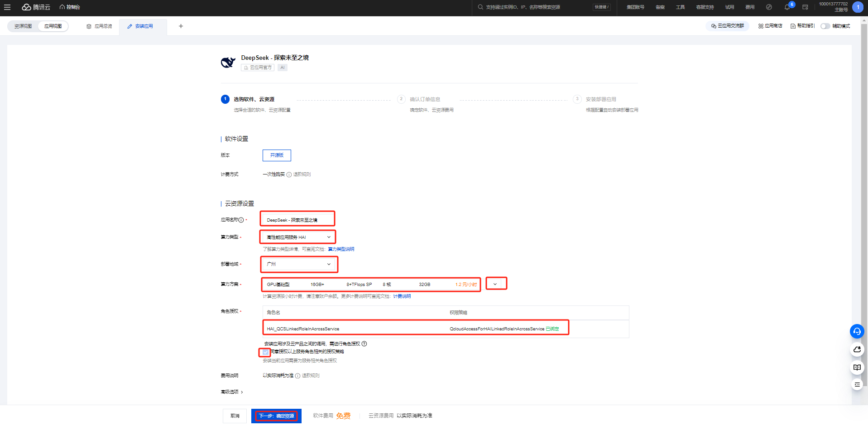Click the info icon beside 应用名称
This screenshot has width=868, height=426.
(241, 220)
